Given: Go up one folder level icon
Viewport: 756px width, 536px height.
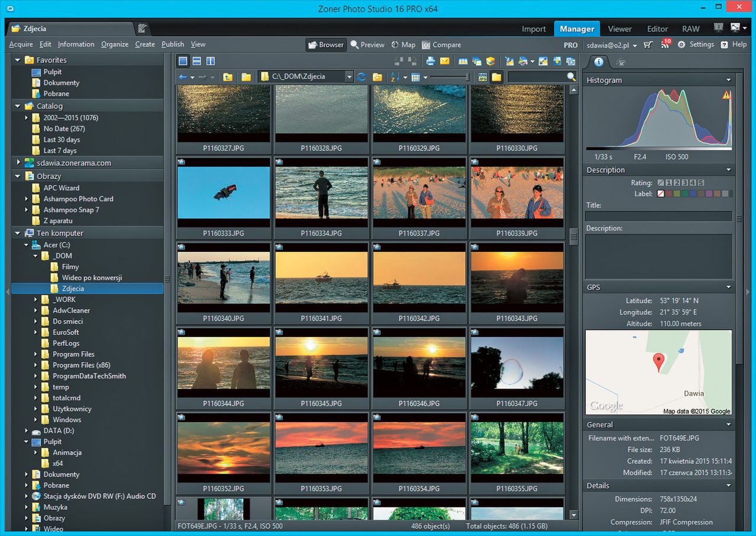Looking at the screenshot, I should tap(227, 77).
